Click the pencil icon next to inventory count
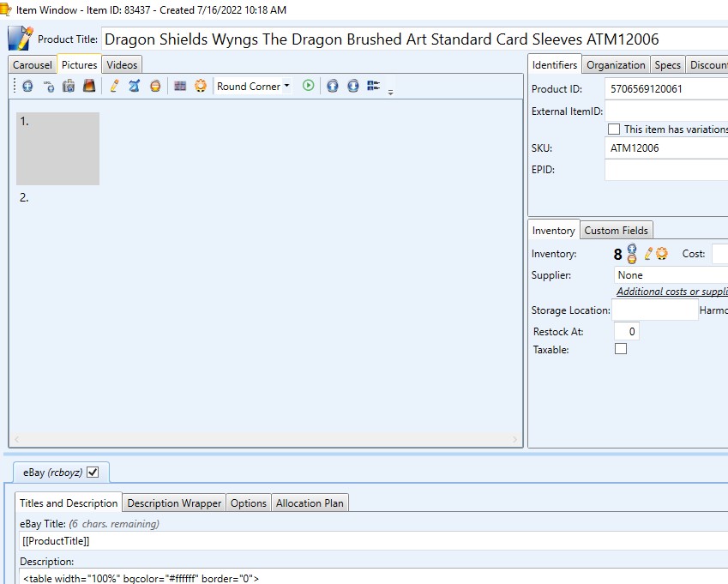Image resolution: width=728 pixels, height=584 pixels. (x=649, y=254)
